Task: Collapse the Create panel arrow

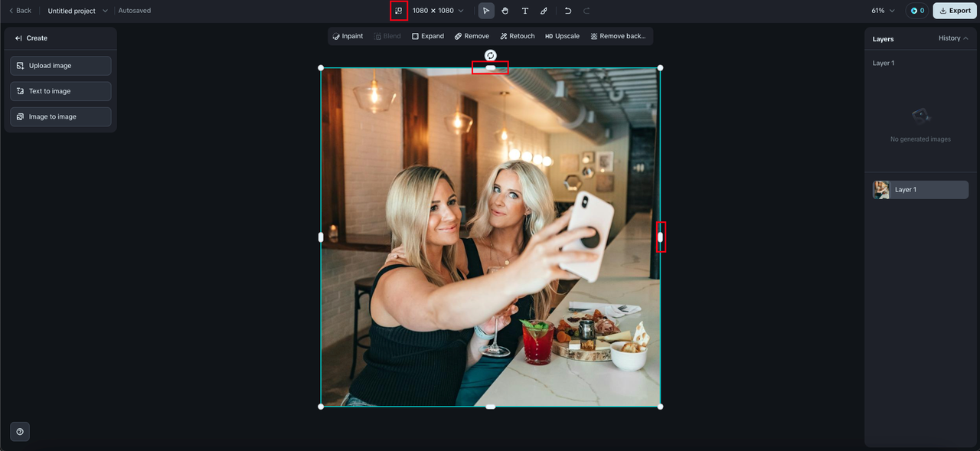Action: click(18, 38)
